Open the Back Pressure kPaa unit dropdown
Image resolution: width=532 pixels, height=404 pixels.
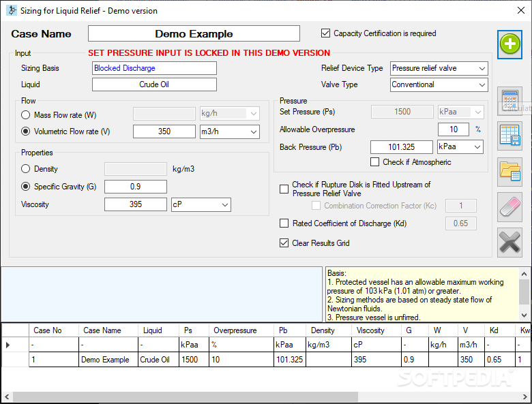pyautogui.click(x=477, y=146)
